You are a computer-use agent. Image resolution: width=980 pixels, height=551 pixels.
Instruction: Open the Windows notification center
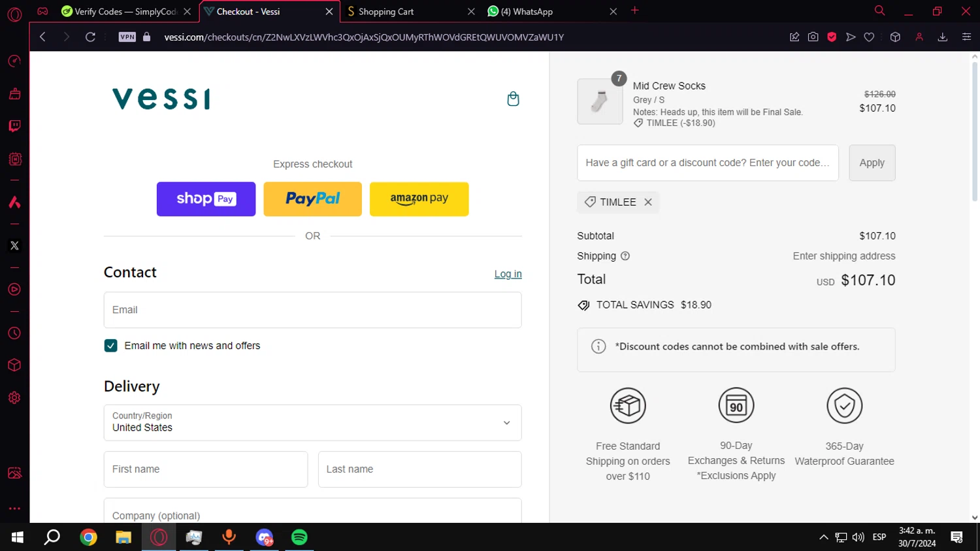click(x=956, y=537)
